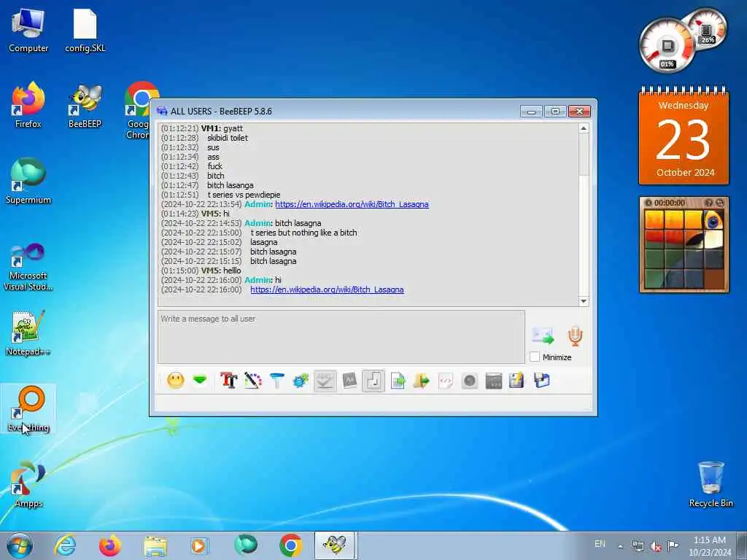The width and height of the screenshot is (747, 560).
Task: Toggle the Return-key-sends-message icon
Action: (x=373, y=381)
